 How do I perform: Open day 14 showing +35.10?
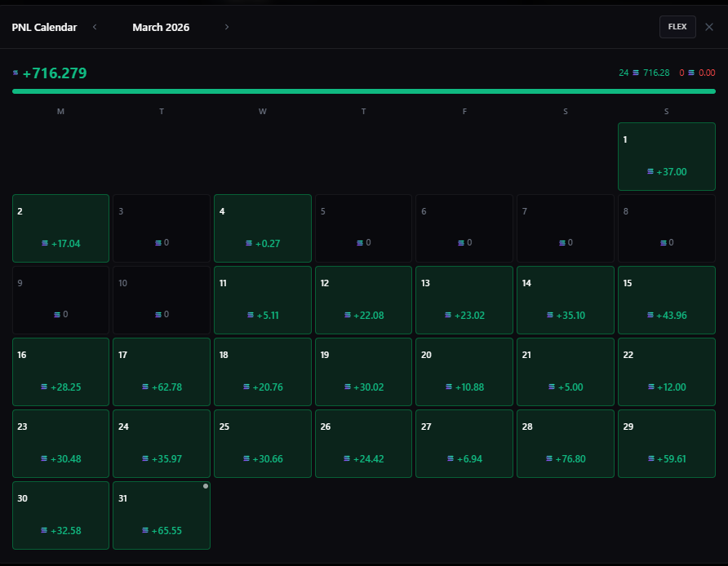(x=566, y=300)
